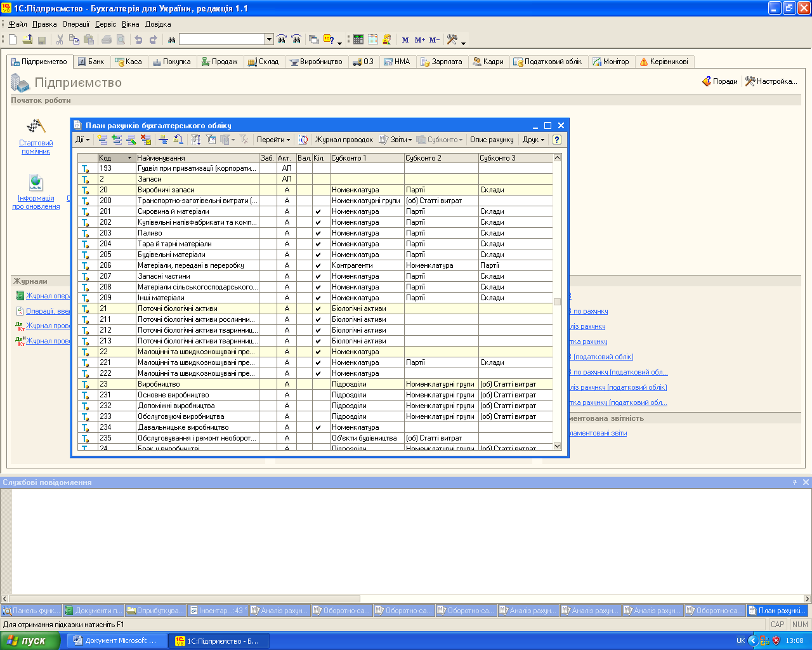Open the search combo box arrow

click(x=269, y=39)
